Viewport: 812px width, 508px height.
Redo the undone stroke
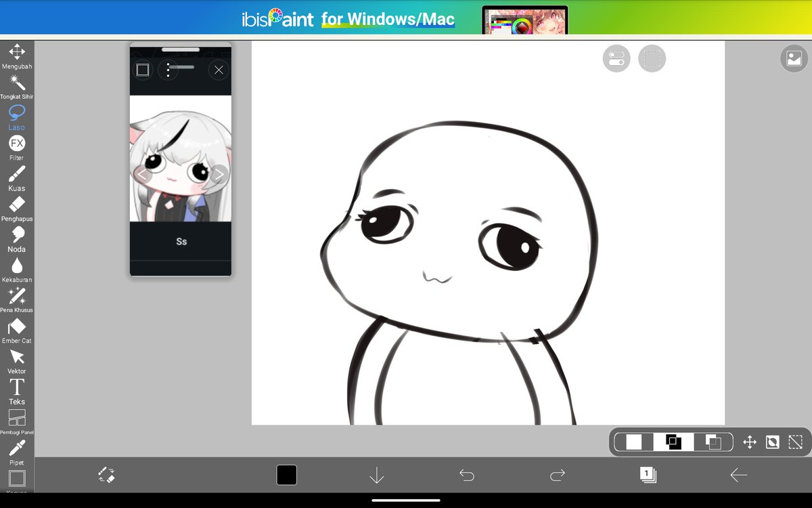click(558, 475)
